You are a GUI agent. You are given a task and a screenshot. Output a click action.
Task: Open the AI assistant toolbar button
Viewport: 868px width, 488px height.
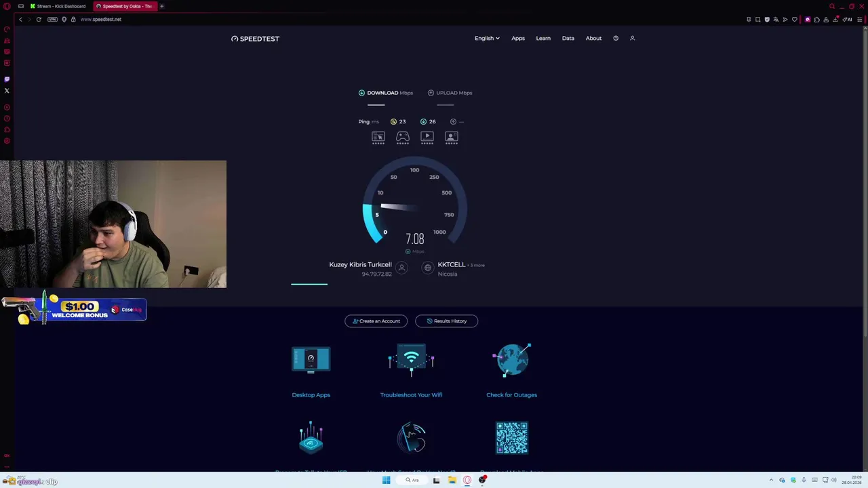(848, 19)
